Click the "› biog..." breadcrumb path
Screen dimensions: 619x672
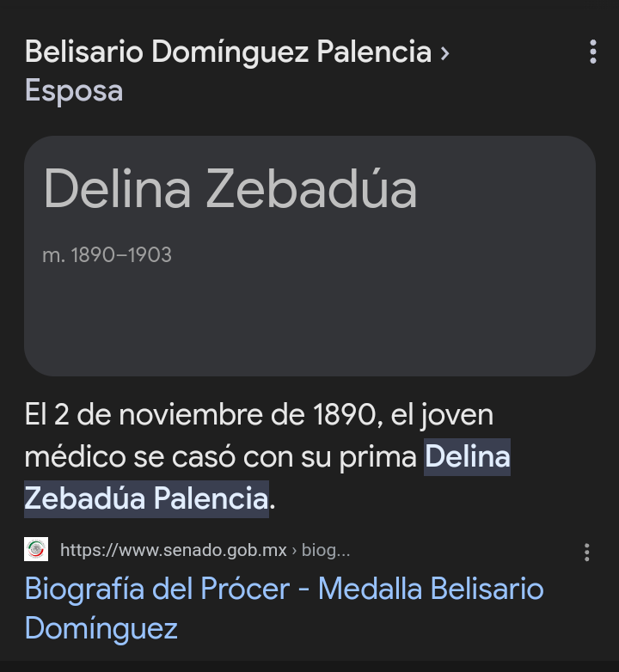point(322,551)
